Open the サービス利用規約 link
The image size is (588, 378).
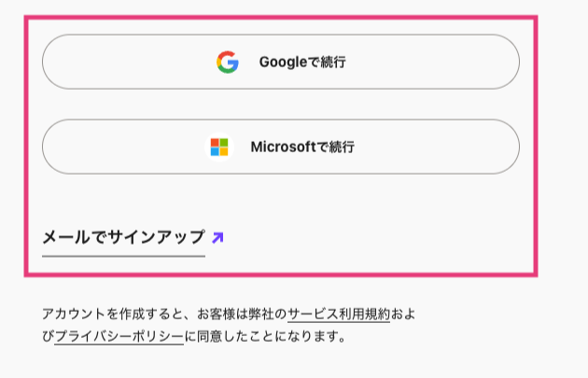click(339, 314)
